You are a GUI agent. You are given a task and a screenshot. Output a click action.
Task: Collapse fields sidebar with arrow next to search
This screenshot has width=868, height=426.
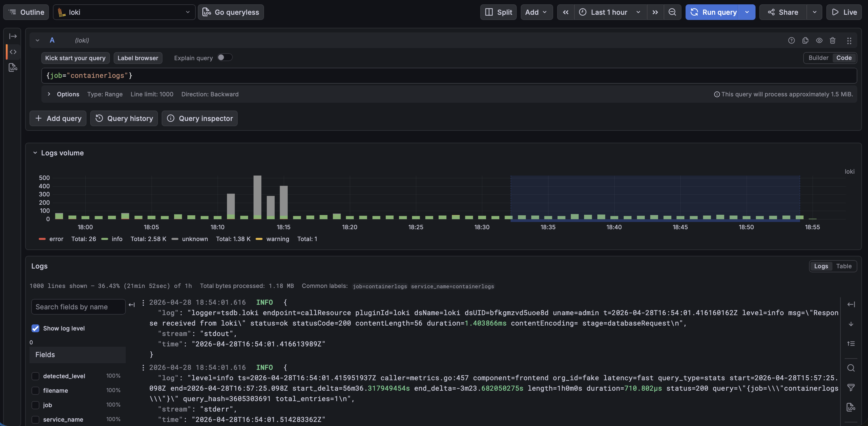click(x=132, y=305)
